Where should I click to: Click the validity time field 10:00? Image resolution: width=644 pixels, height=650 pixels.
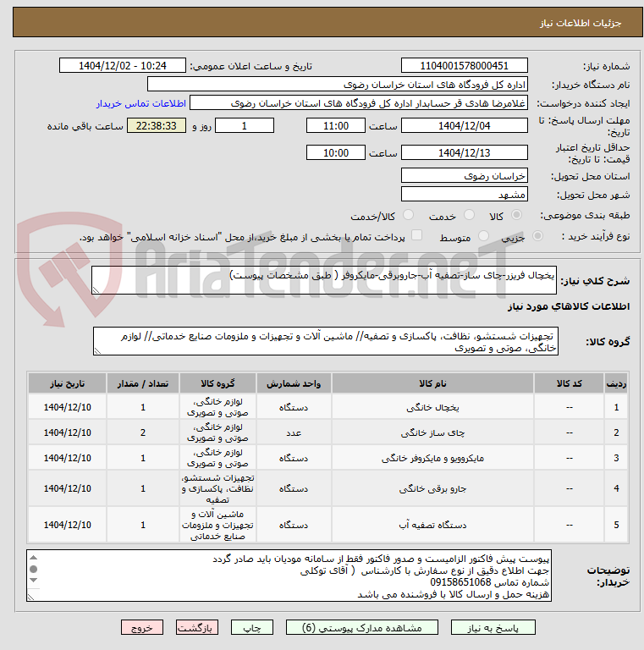point(336,152)
